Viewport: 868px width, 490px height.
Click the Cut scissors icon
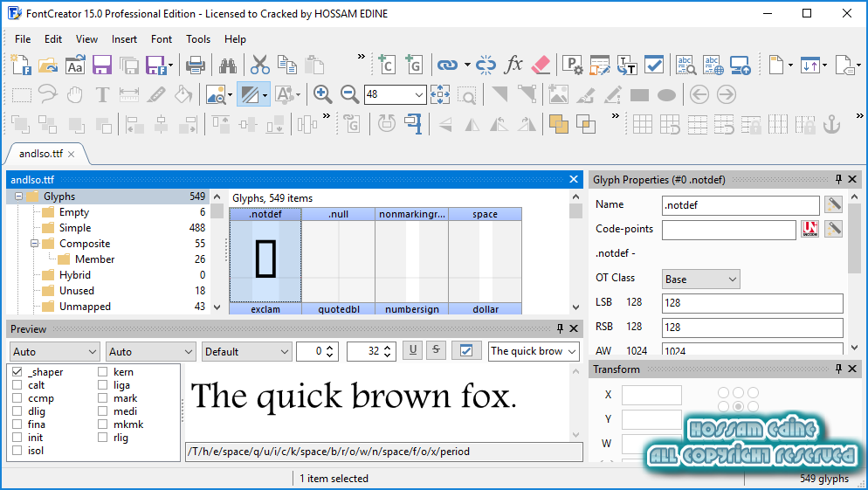pyautogui.click(x=259, y=65)
